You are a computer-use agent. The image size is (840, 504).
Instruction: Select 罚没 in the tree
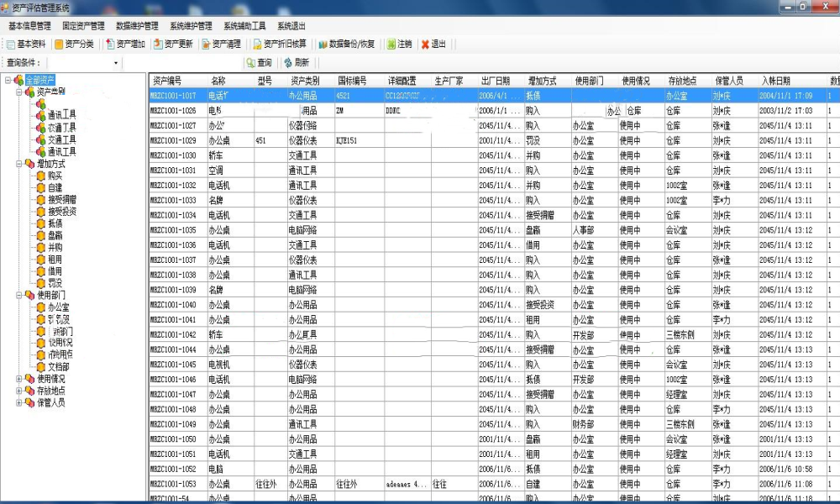[x=55, y=283]
